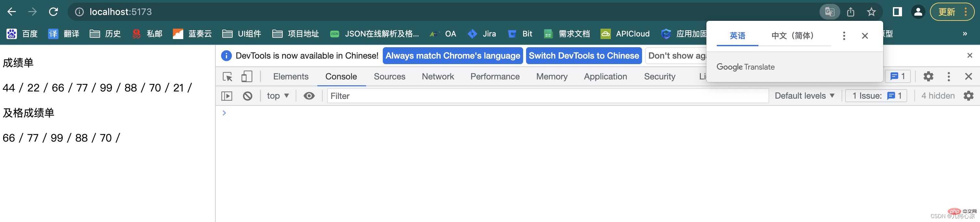Bookmark this tab with star icon

click(x=871, y=12)
